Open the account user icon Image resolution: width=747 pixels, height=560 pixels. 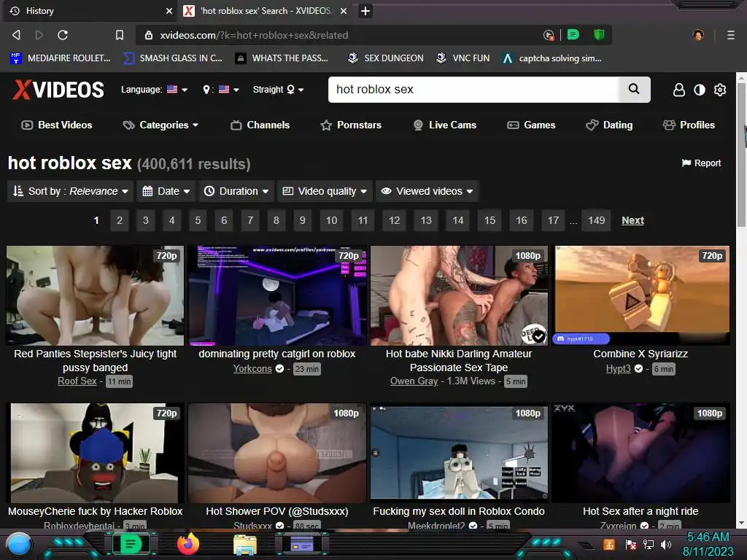tap(679, 90)
